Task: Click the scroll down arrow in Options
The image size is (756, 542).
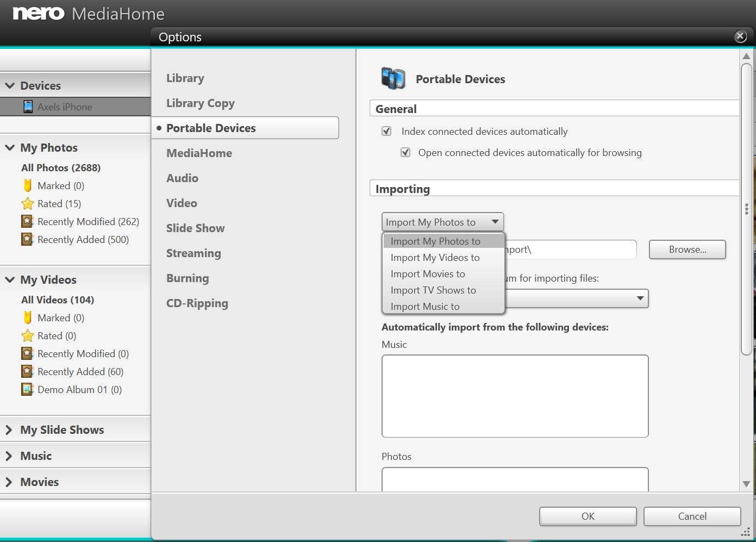Action: click(746, 484)
